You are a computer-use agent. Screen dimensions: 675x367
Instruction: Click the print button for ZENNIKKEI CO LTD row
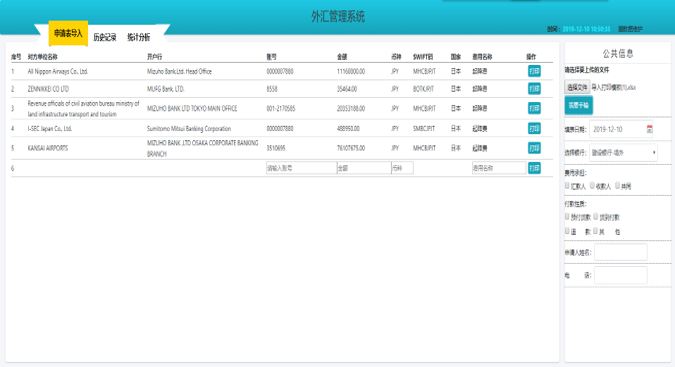pyautogui.click(x=534, y=89)
